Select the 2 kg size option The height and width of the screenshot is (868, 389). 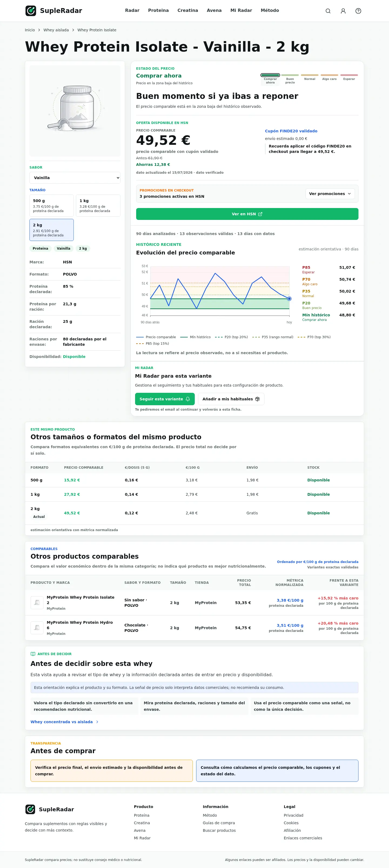[x=52, y=230]
